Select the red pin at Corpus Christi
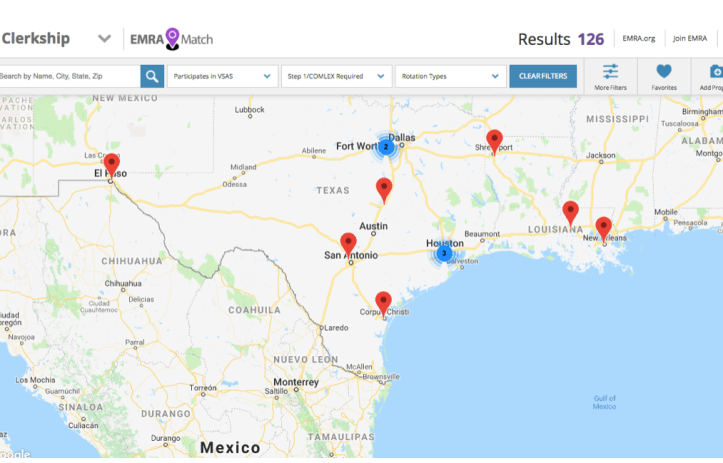723x463 pixels. (x=383, y=304)
